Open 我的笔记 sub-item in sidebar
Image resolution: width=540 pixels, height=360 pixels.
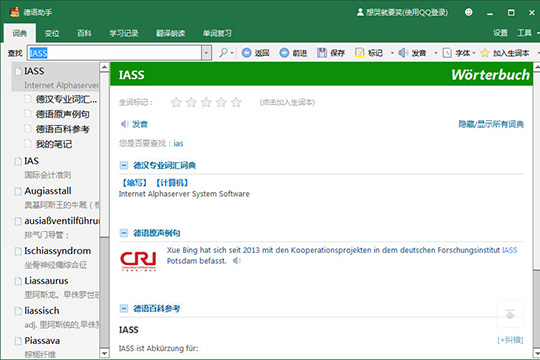pos(53,144)
